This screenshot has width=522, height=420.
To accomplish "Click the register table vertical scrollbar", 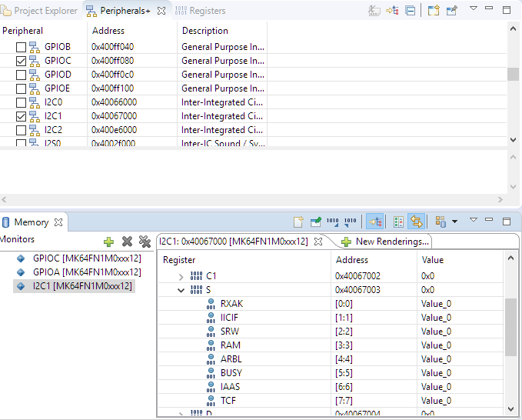I will click(510, 327).
